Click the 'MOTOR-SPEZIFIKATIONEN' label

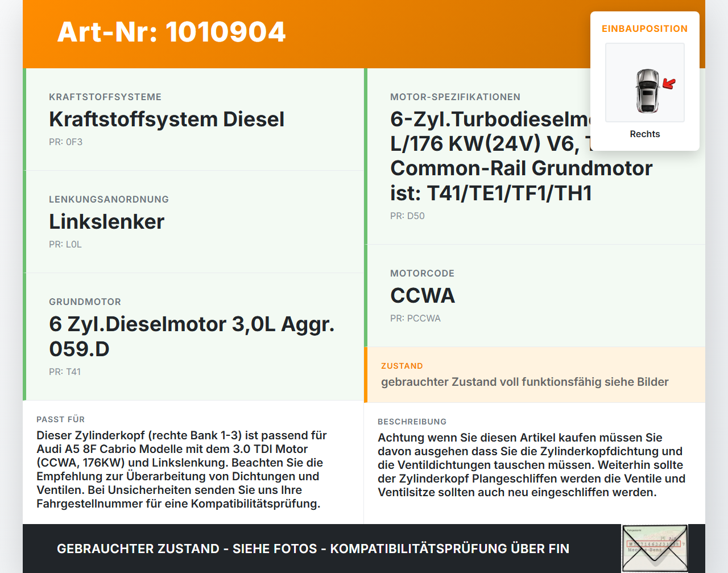[x=455, y=97]
